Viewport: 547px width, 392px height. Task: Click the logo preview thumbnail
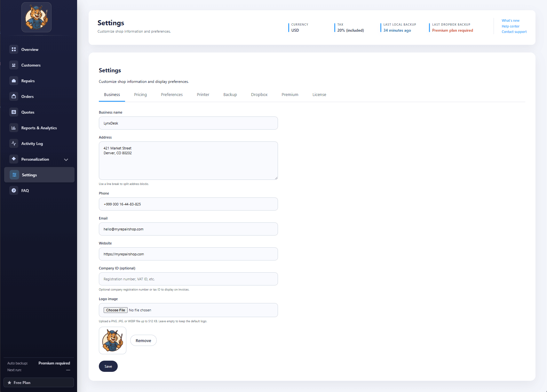[x=113, y=340]
